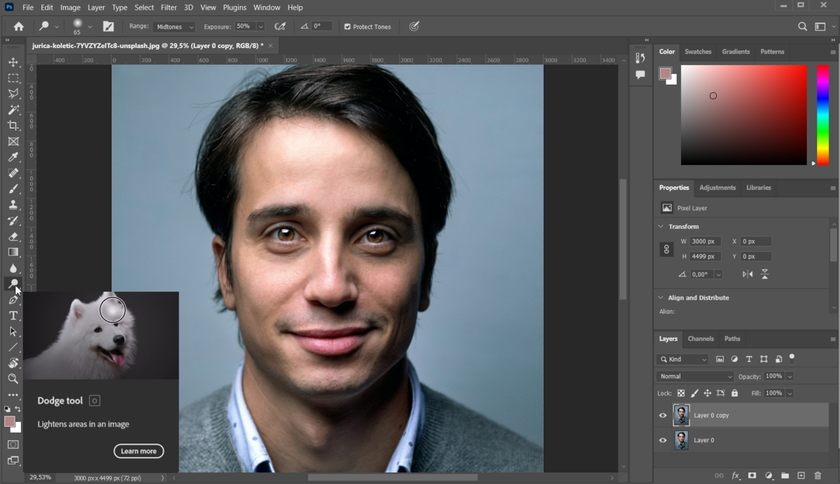Switch to the Channels tab
The height and width of the screenshot is (484, 840).
(700, 339)
